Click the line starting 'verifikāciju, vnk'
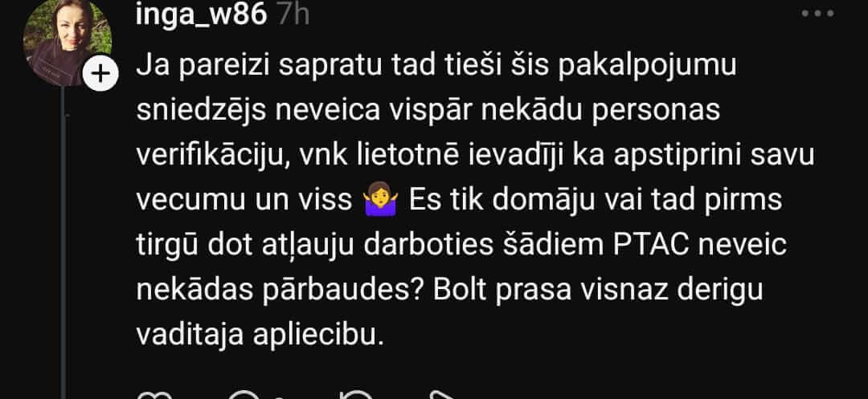The image size is (868, 399). [x=475, y=156]
